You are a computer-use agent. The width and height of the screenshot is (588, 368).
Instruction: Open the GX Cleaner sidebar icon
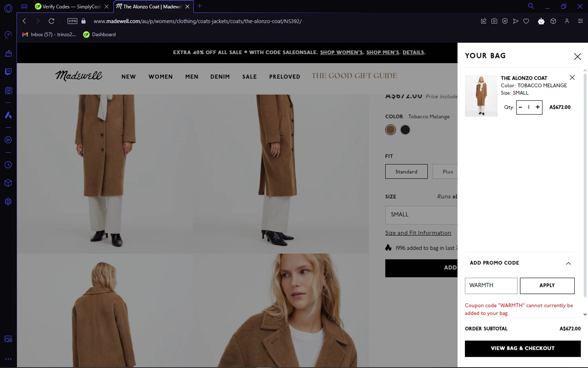pos(8,53)
